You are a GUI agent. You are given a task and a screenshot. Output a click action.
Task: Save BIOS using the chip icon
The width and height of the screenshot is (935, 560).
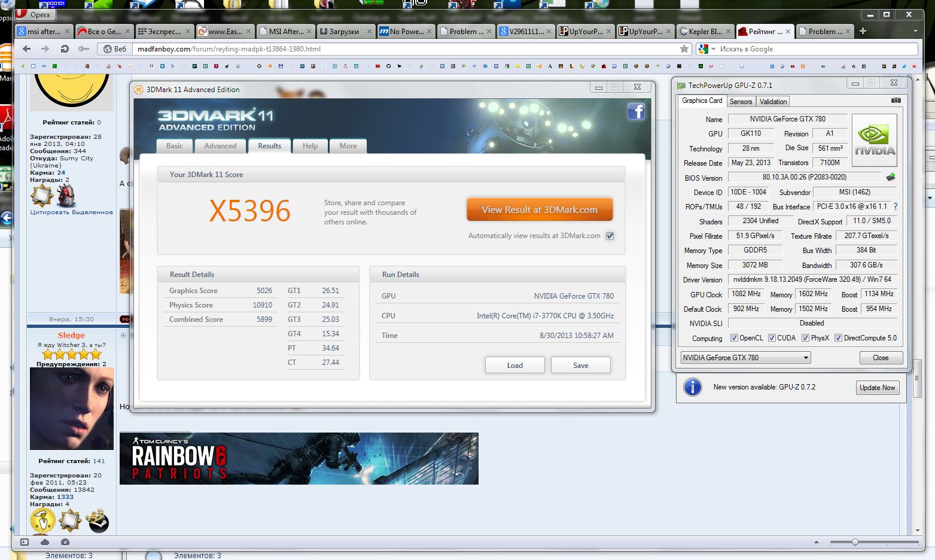point(891,177)
